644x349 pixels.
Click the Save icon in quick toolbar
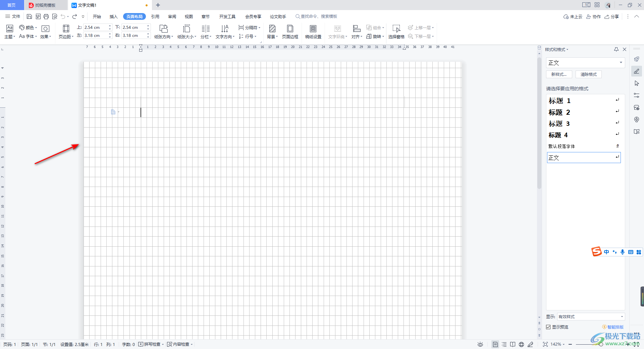pyautogui.click(x=29, y=16)
